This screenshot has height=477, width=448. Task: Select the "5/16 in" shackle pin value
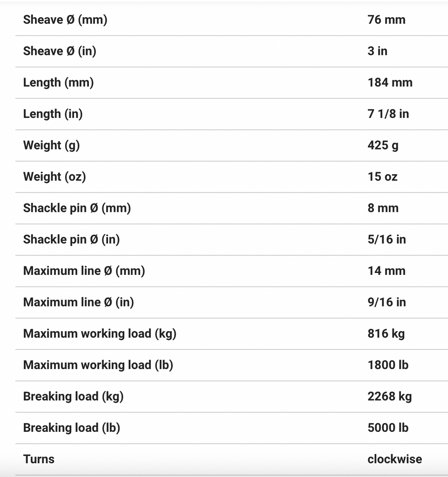tap(387, 239)
